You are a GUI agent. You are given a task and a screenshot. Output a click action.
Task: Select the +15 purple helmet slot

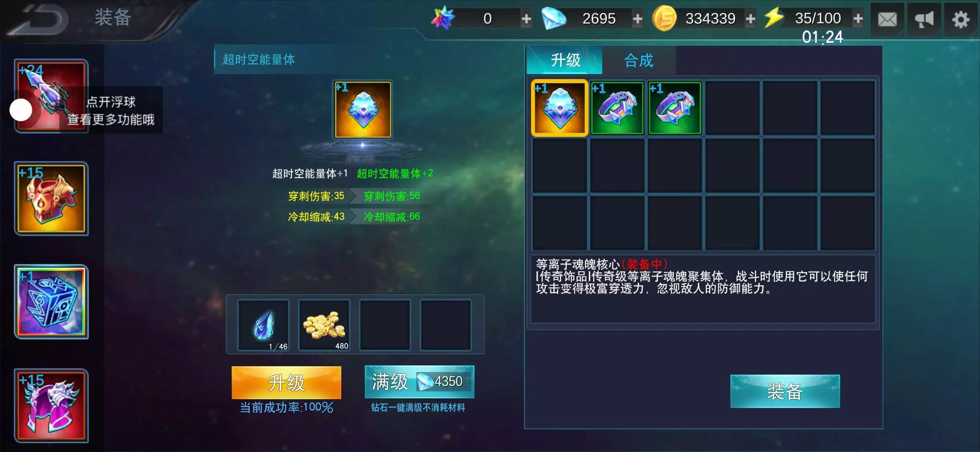coord(51,405)
